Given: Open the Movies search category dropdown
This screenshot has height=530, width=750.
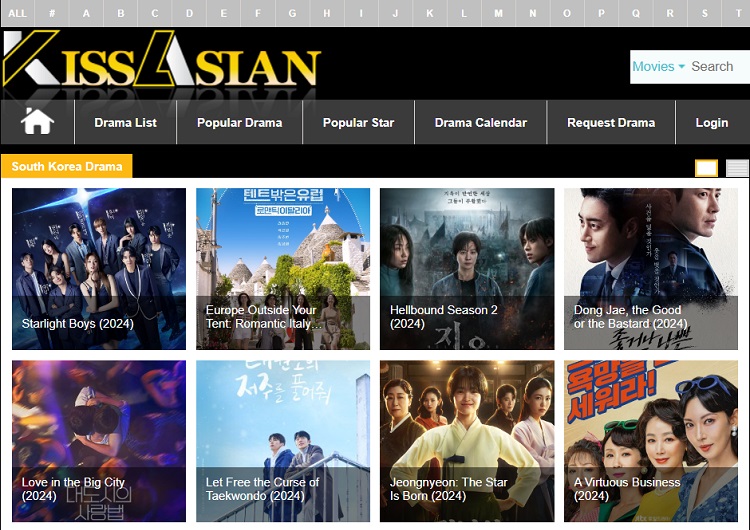Looking at the screenshot, I should tap(658, 67).
